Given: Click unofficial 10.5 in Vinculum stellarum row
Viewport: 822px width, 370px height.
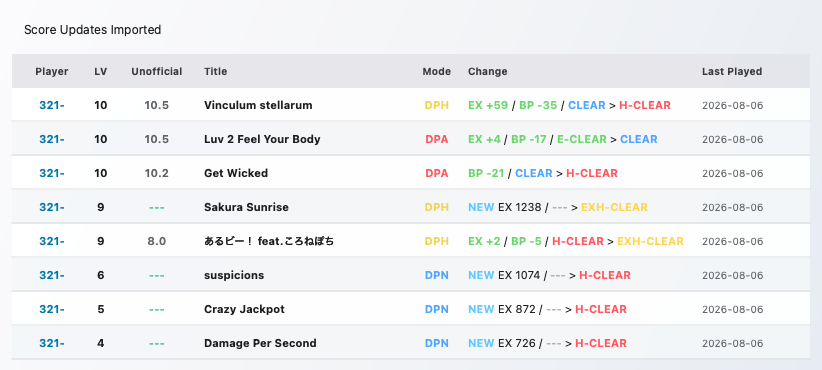Looking at the screenshot, I should 157,105.
